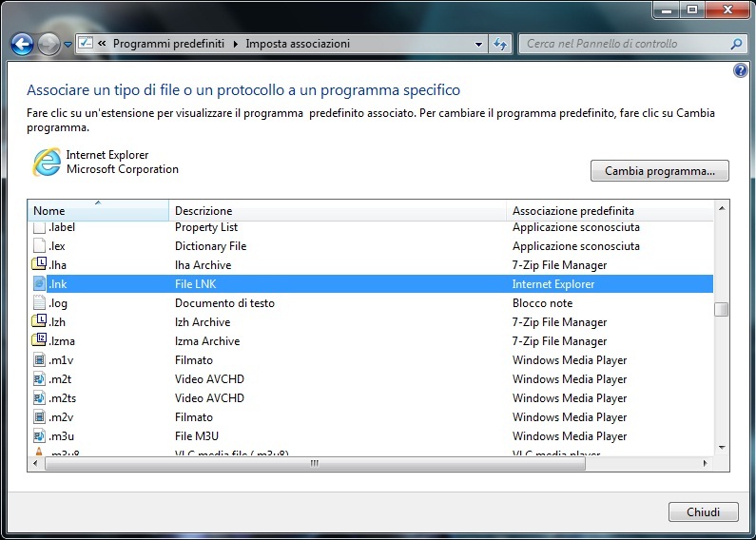Open Programmi predefiniti breadcrumb

[x=168, y=44]
